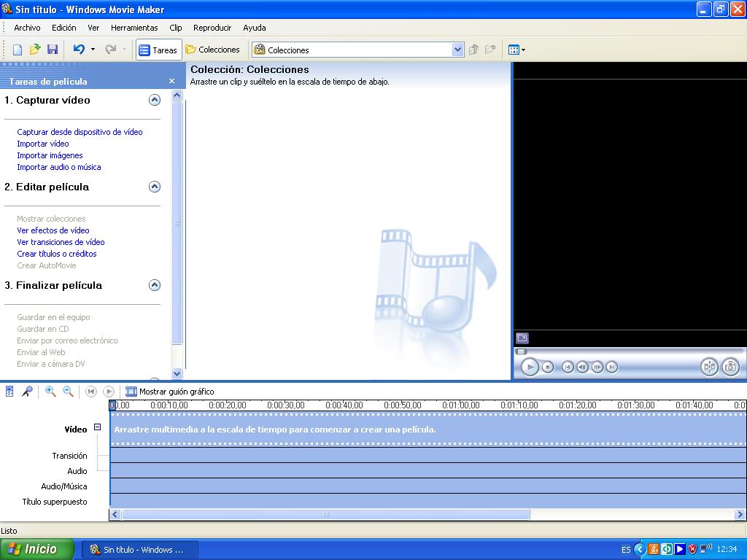Click the Play Timeline icon

[109, 392]
